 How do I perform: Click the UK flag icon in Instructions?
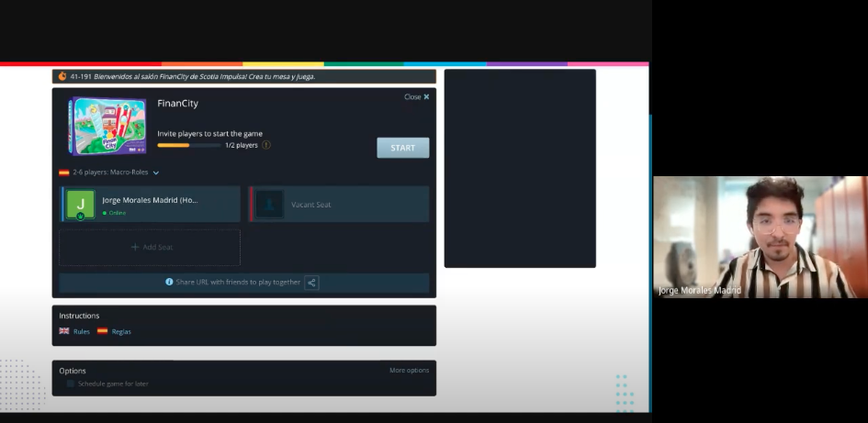64,331
